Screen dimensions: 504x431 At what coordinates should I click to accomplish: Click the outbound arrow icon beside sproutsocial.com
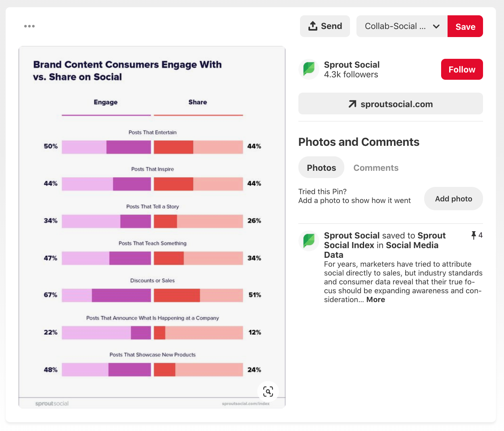click(x=352, y=104)
